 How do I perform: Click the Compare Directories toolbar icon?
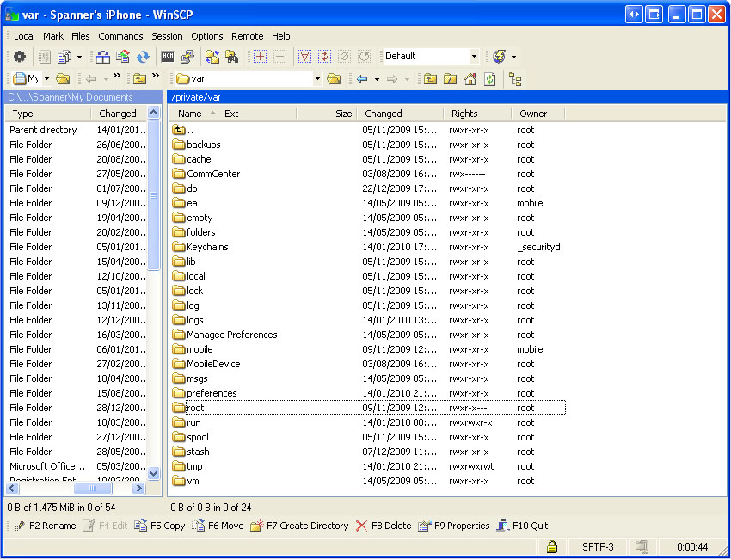(x=103, y=57)
